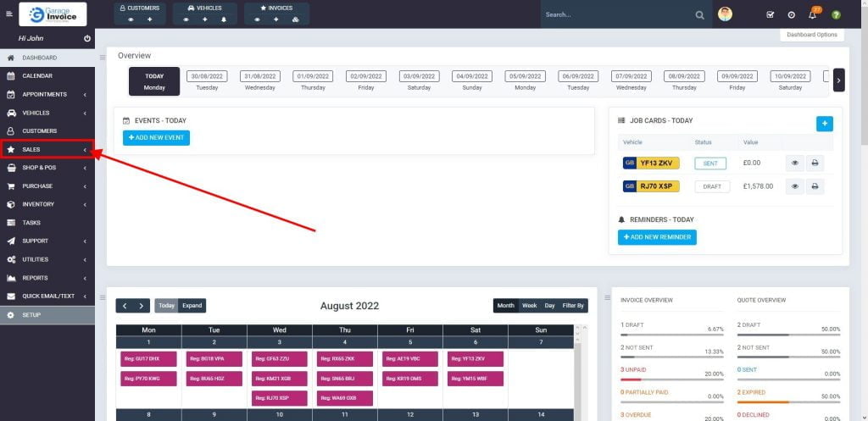Click the add customer plus icon in top bar
Image resolution: width=868 pixels, height=421 pixels.
pos(149,19)
